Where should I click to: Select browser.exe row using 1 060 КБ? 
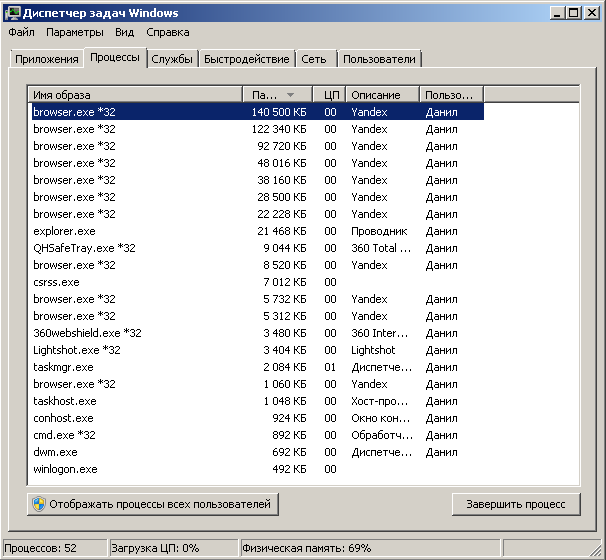coord(256,384)
